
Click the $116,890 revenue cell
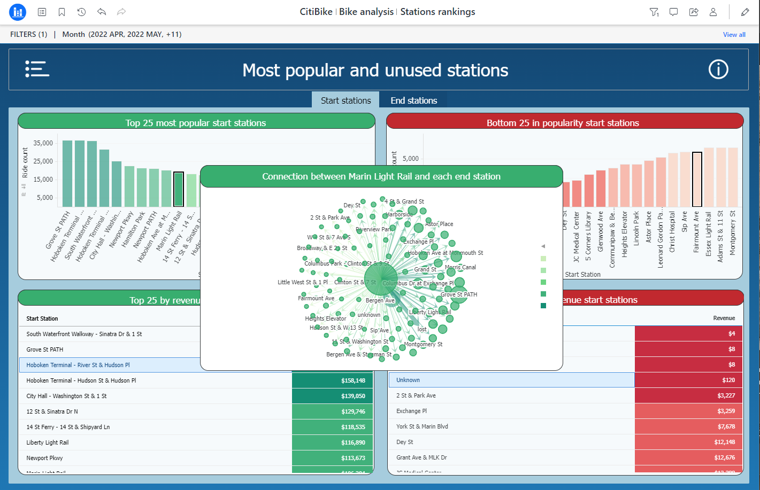pyautogui.click(x=332, y=443)
